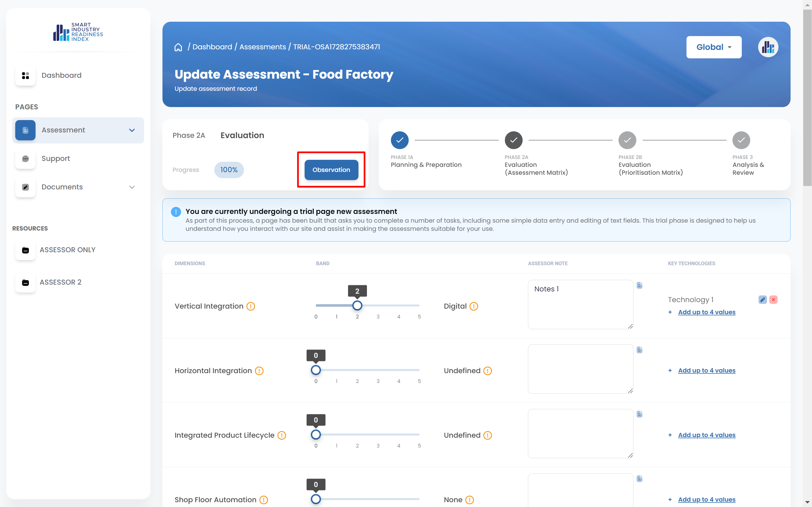Expand the Documents sidebar menu

point(132,187)
